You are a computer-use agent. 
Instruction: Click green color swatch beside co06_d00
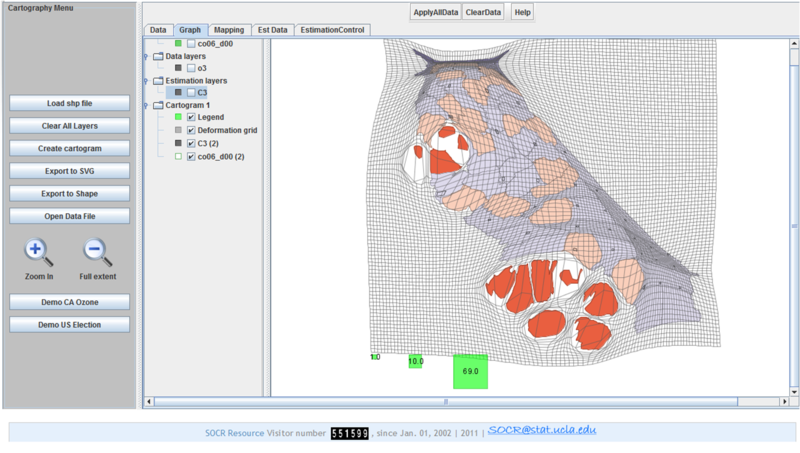[178, 43]
